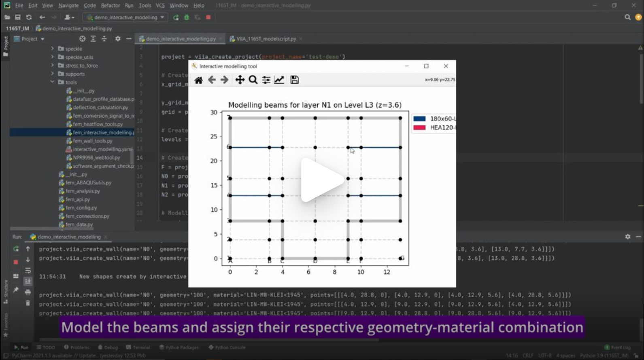Image resolution: width=644 pixels, height=360 pixels.
Task: Select the Zoom magnifier tool
Action: (253, 80)
